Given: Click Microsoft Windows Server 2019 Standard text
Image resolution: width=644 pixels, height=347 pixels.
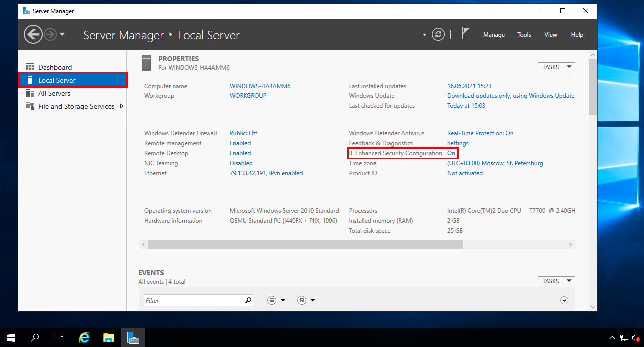Looking at the screenshot, I should [x=284, y=211].
